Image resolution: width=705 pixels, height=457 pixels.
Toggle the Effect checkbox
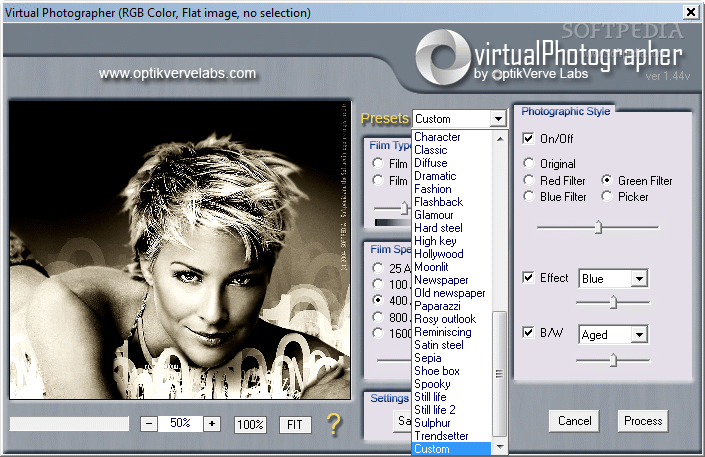528,278
